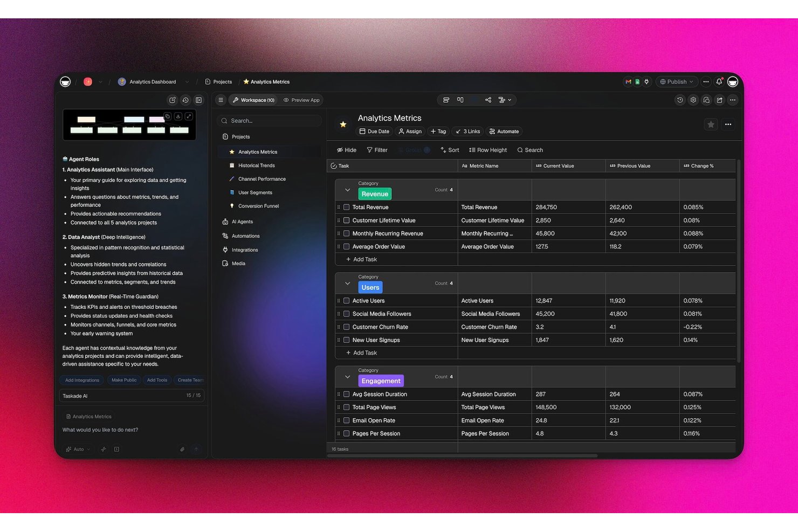
Task: Download the agent flow diagram image
Action: click(178, 116)
